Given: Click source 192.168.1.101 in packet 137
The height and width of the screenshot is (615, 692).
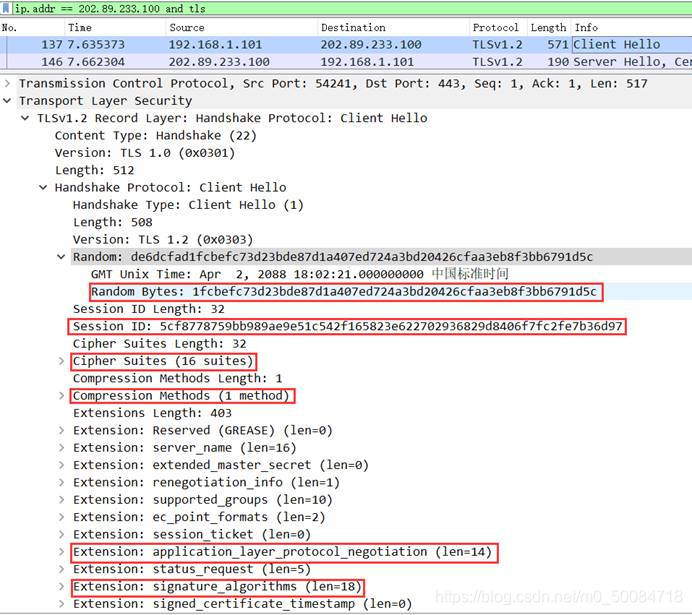Looking at the screenshot, I should pos(215,45).
